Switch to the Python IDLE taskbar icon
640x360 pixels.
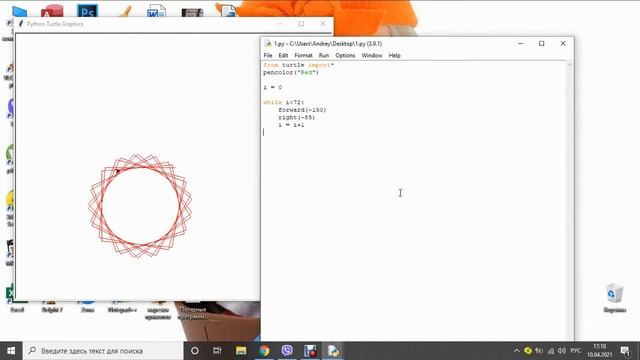tap(333, 351)
